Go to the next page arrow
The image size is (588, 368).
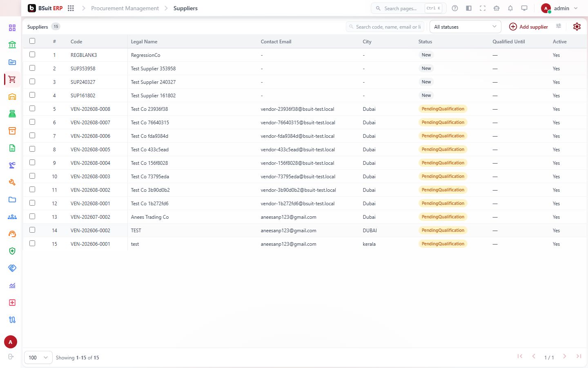tap(565, 357)
